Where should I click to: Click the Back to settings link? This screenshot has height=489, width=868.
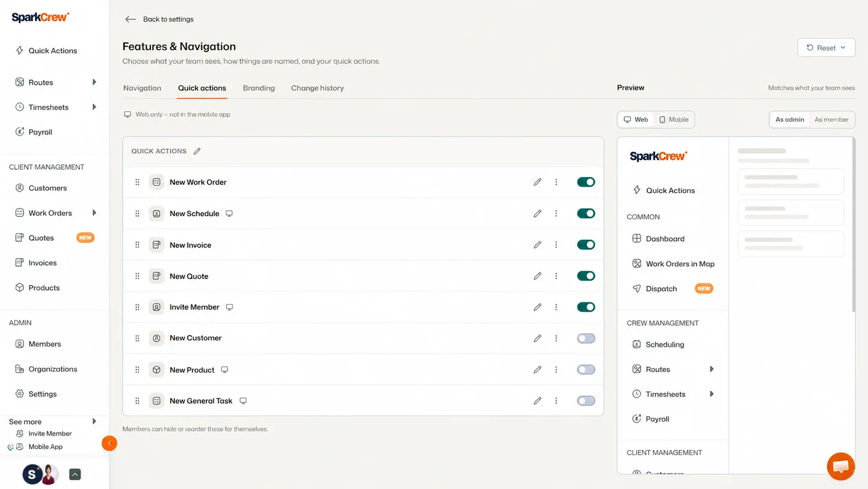click(x=168, y=19)
